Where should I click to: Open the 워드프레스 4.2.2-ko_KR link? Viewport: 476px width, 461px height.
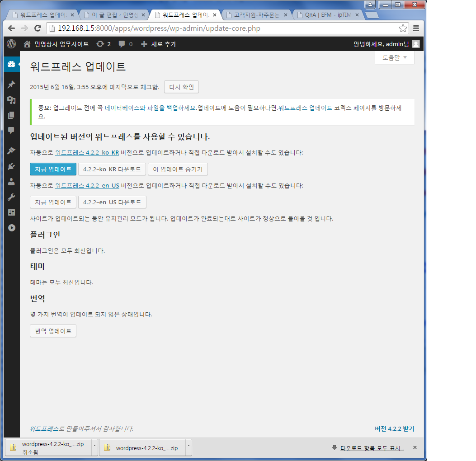click(x=87, y=153)
